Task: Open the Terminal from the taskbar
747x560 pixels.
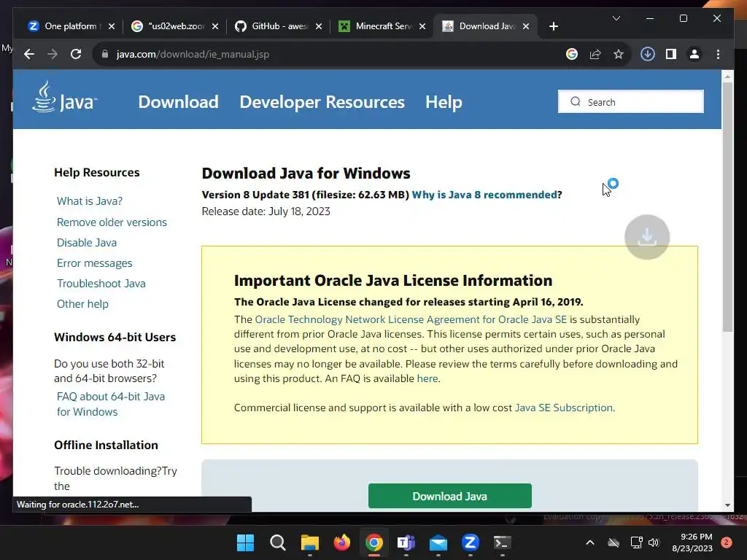Action: (502, 542)
